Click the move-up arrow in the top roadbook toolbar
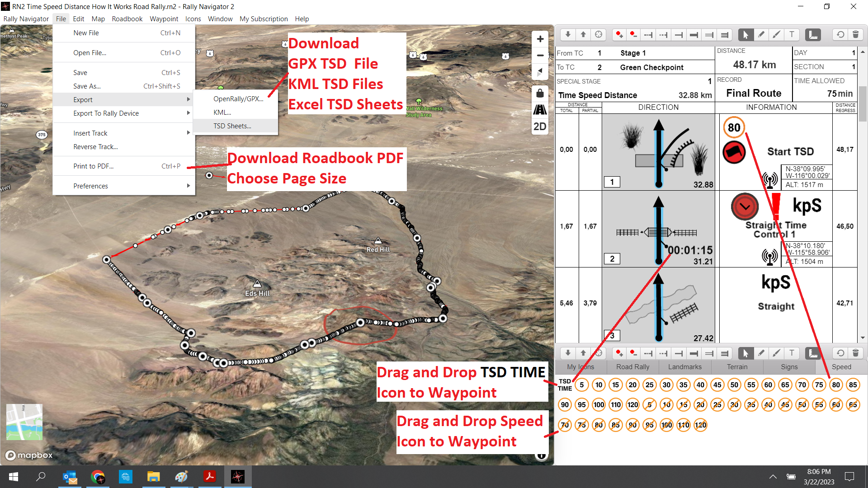 coord(583,34)
